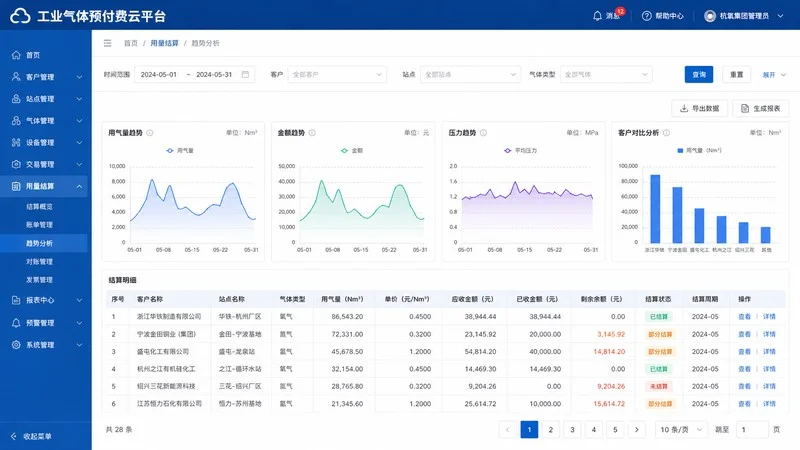Click the 气体管理 icon
This screenshot has height=450, width=800.
click(x=16, y=120)
